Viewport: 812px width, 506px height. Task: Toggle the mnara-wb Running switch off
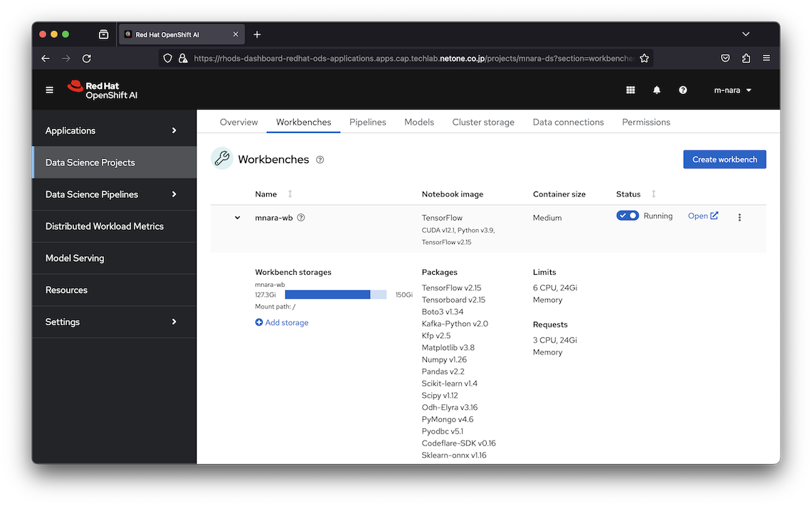point(627,216)
